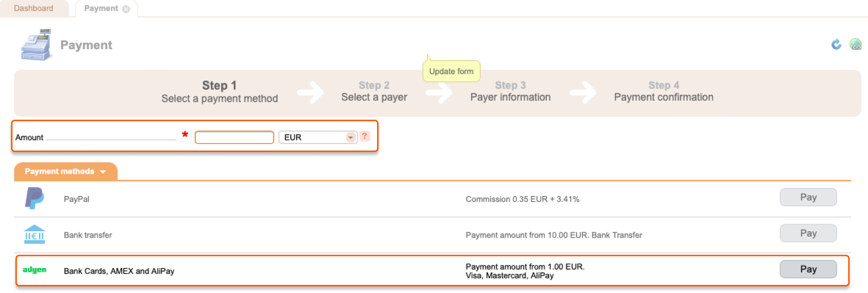The height and width of the screenshot is (293, 868).
Task: Click the question mark help icon
Action: coord(365,136)
